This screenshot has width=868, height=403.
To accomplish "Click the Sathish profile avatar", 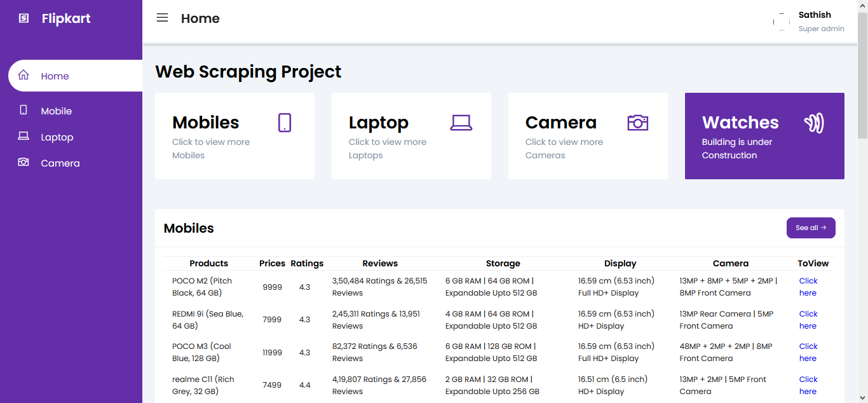I will coord(781,21).
